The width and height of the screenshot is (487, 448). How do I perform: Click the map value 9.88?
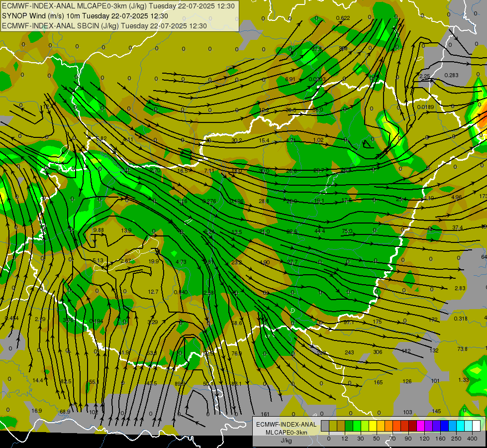coord(98,230)
